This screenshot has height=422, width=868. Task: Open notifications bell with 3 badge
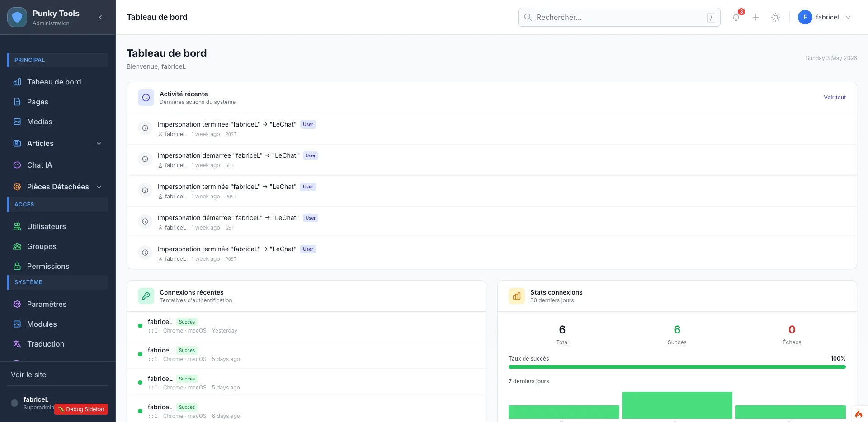pyautogui.click(x=736, y=17)
